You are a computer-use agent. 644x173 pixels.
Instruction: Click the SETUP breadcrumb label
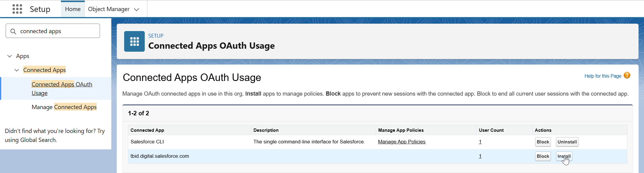tap(156, 36)
